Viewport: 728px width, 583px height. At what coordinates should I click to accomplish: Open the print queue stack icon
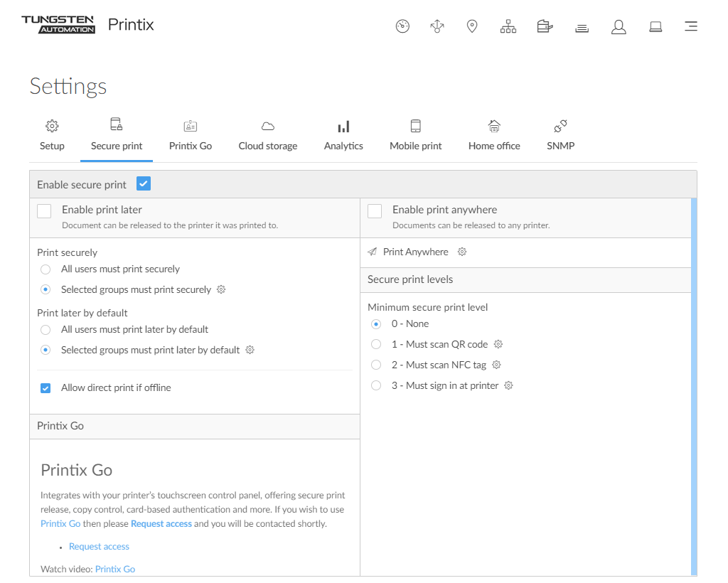[x=582, y=28]
